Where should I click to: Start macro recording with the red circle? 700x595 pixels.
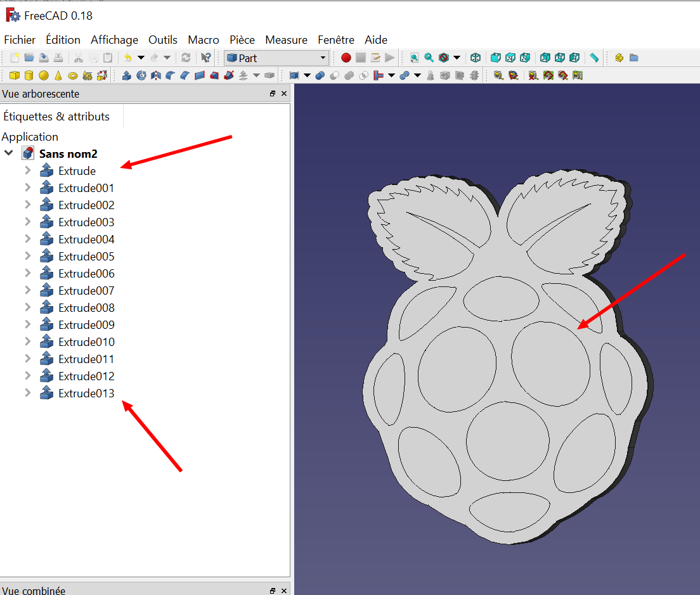click(x=346, y=58)
